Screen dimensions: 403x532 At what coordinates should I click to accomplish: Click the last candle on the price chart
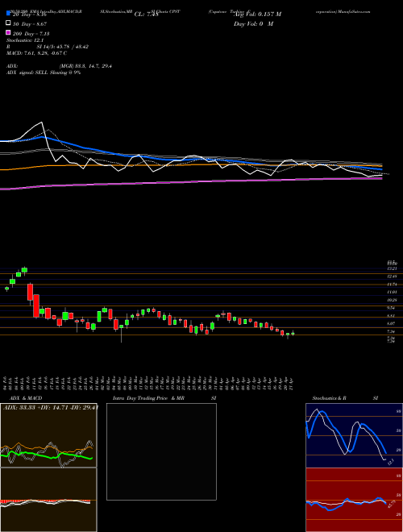pos(293,334)
